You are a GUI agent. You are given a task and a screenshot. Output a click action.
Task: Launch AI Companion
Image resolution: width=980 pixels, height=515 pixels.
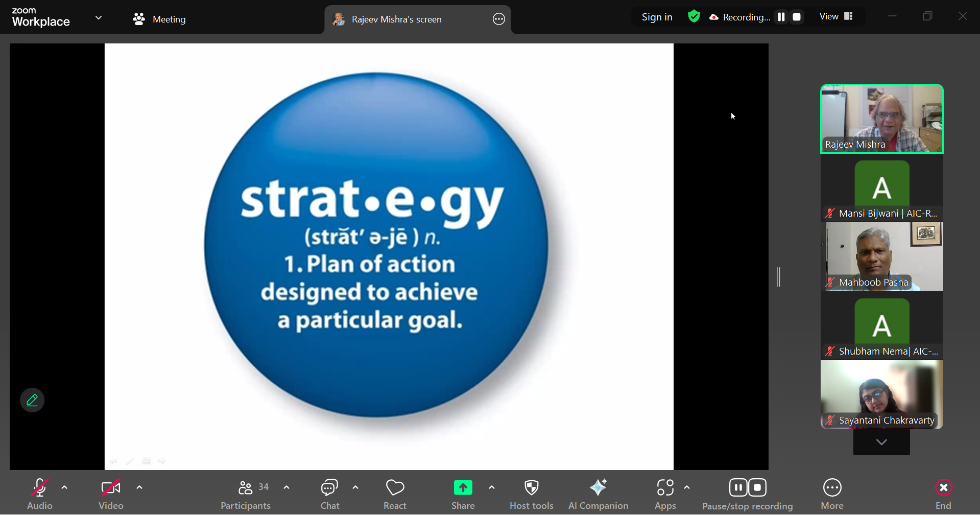(598, 494)
